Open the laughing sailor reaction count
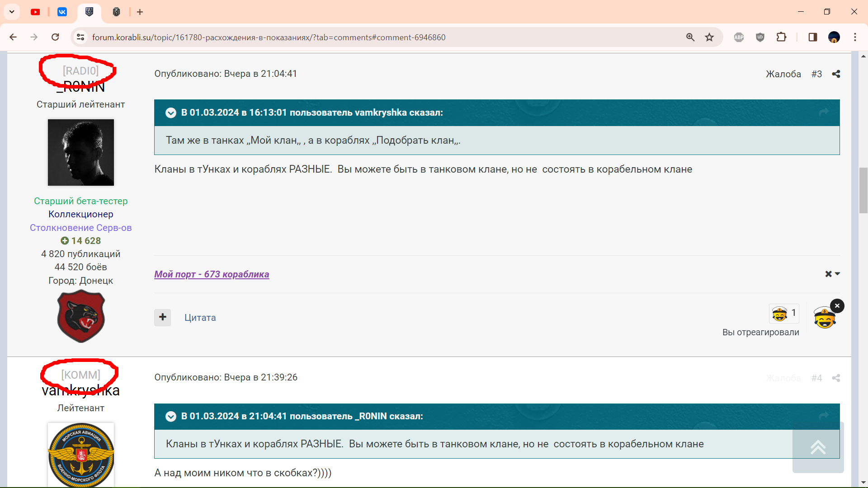 pos(784,313)
